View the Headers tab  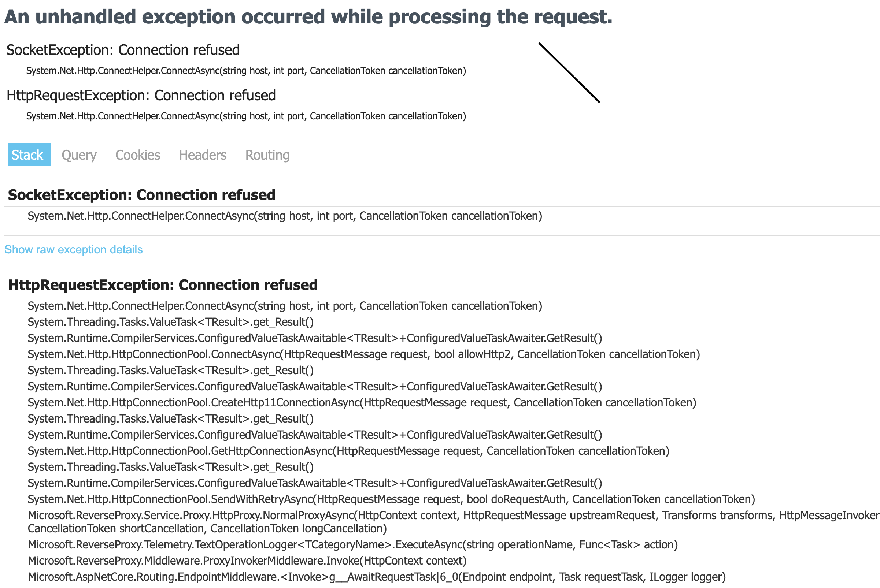pyautogui.click(x=203, y=155)
